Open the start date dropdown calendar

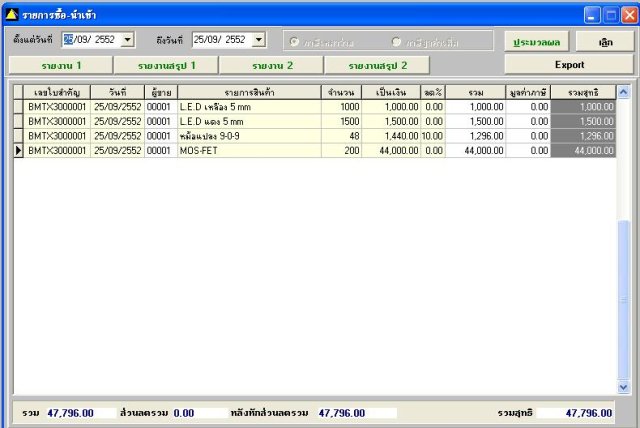pyautogui.click(x=128, y=40)
